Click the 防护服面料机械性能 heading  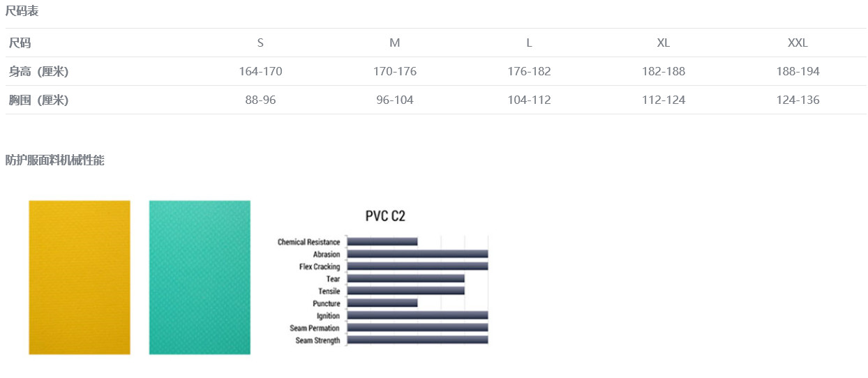54,160
